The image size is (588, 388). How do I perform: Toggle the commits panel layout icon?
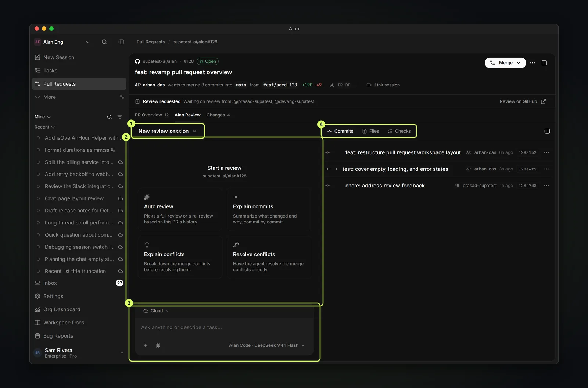pyautogui.click(x=547, y=131)
